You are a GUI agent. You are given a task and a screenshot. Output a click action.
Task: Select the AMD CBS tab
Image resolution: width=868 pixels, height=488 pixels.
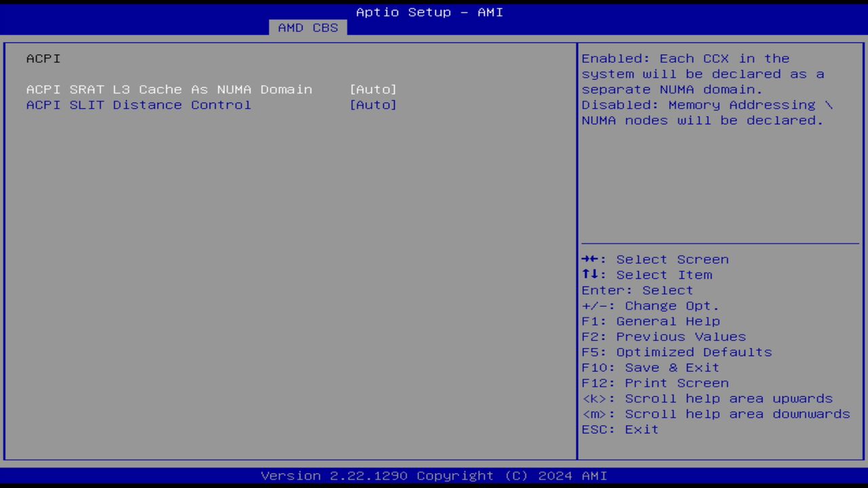(x=308, y=28)
